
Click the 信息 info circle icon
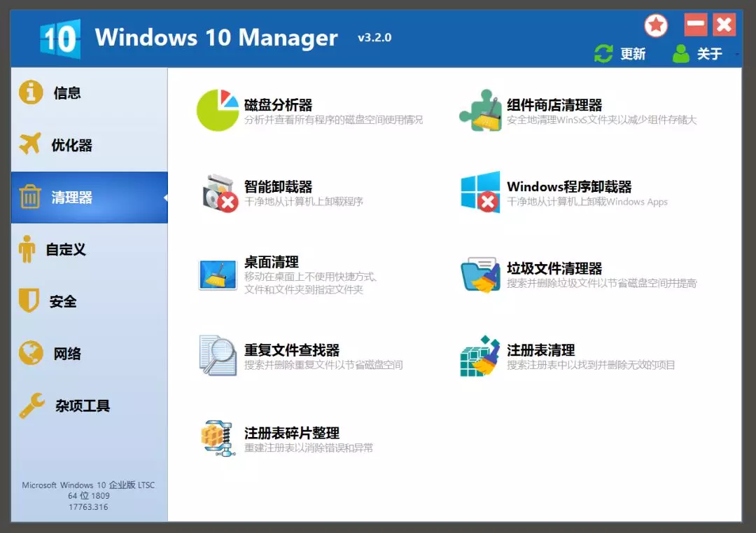[31, 92]
